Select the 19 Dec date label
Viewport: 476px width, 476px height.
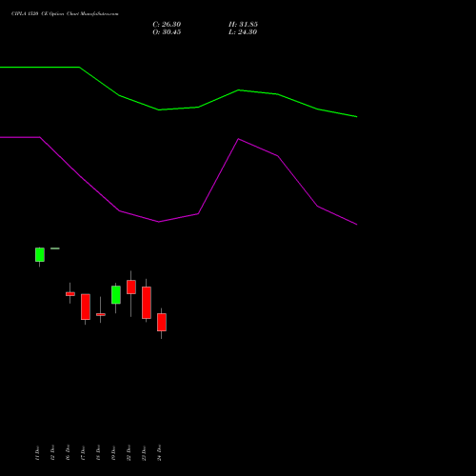113,452
